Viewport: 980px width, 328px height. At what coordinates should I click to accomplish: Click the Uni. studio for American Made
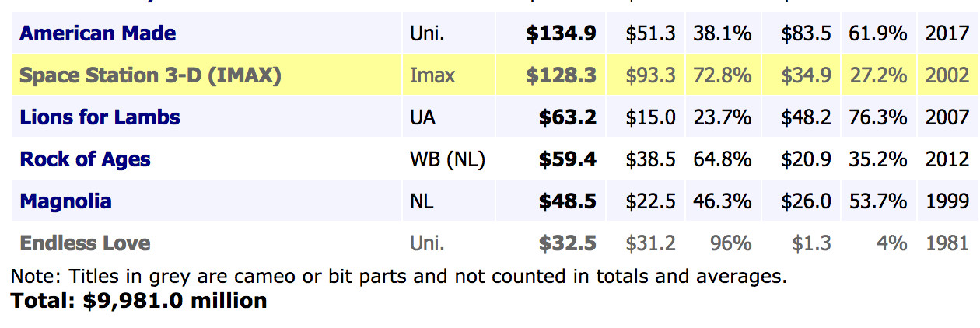tap(427, 33)
